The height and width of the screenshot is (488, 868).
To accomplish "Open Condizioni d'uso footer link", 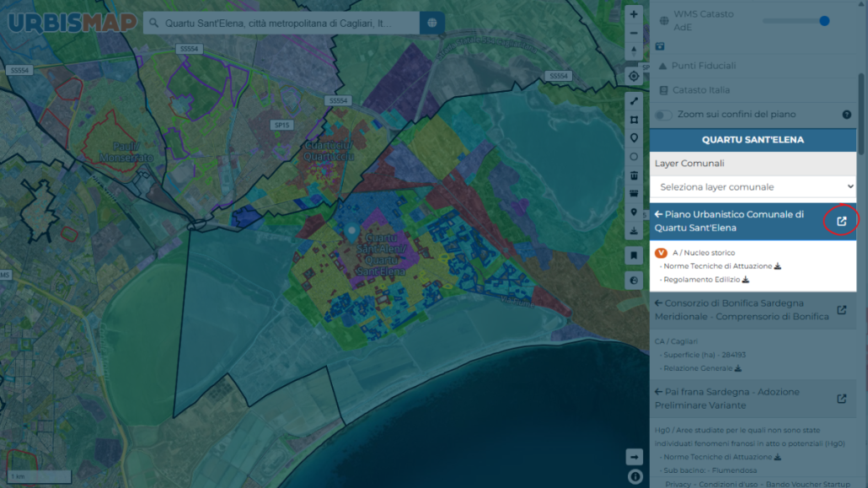I will click(728, 484).
